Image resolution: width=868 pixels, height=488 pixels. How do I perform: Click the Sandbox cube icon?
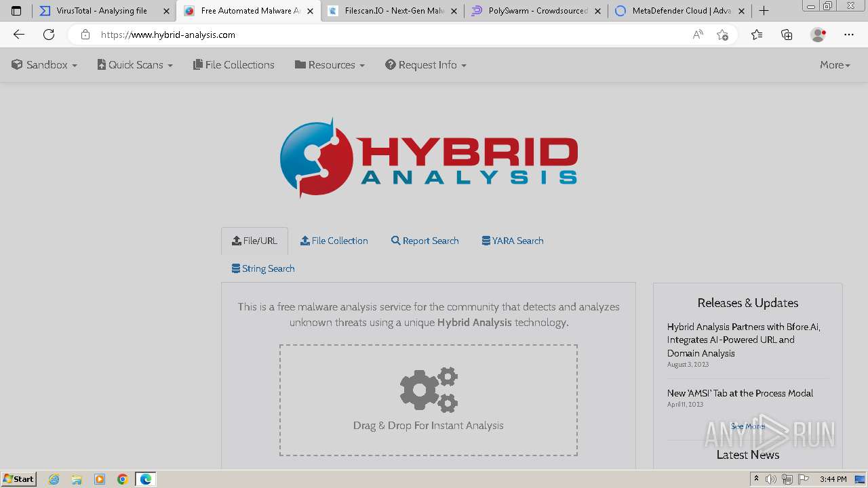pos(17,64)
